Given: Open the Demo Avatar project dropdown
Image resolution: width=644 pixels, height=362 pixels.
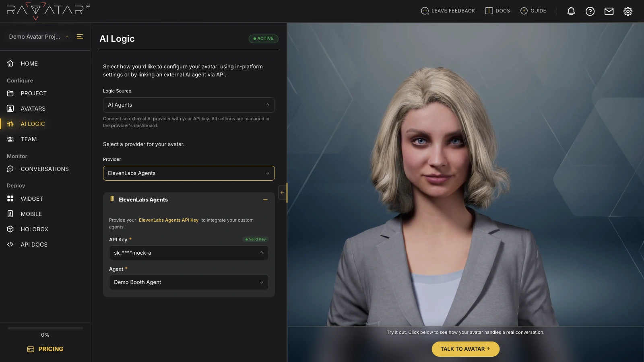Looking at the screenshot, I should 39,37.
